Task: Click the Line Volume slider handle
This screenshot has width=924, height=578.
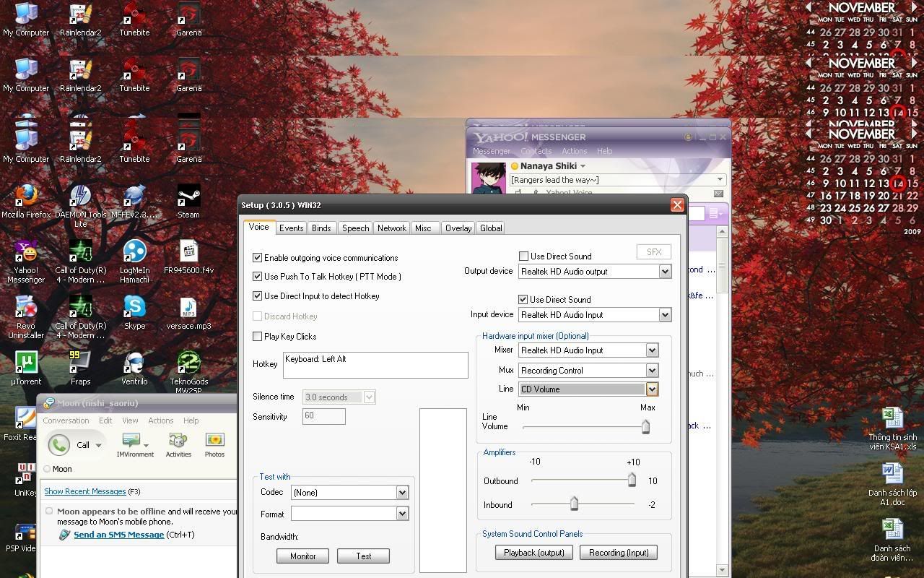Action: pyautogui.click(x=645, y=427)
